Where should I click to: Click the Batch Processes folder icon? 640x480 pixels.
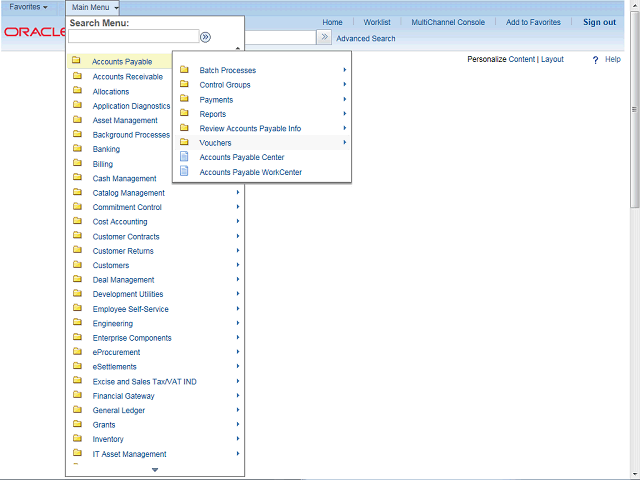pyautogui.click(x=184, y=70)
